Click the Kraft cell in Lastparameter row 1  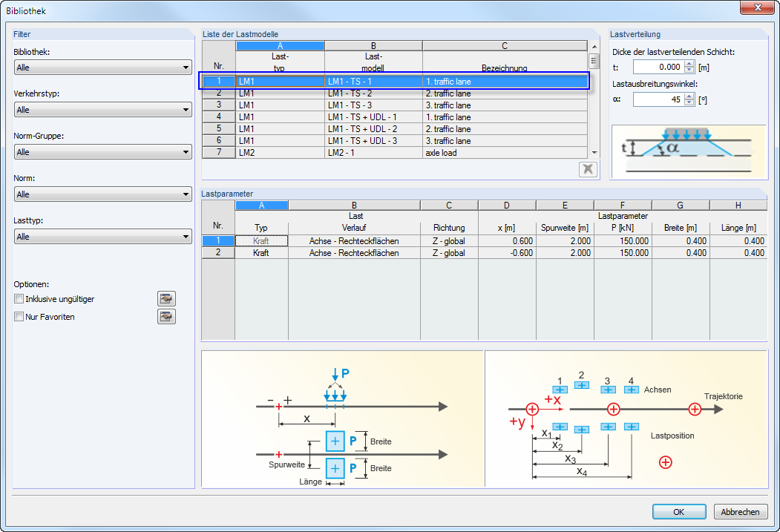(x=261, y=241)
